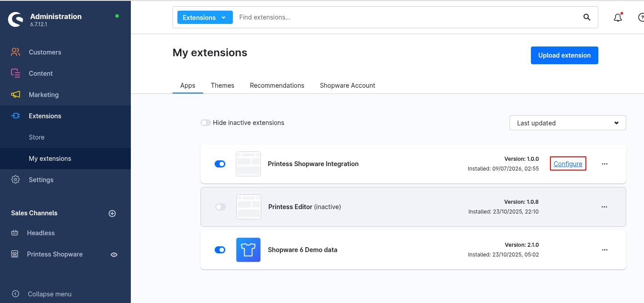Open the Extensions menu item
This screenshot has width=644, height=303.
(x=65, y=116)
